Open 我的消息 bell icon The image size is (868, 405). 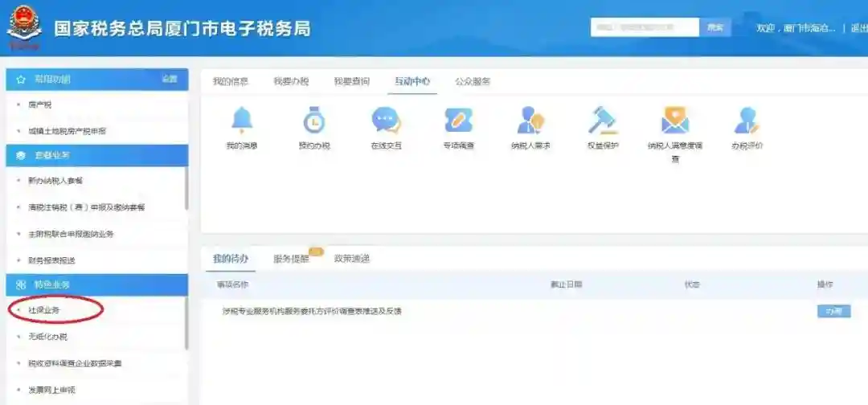click(x=241, y=121)
